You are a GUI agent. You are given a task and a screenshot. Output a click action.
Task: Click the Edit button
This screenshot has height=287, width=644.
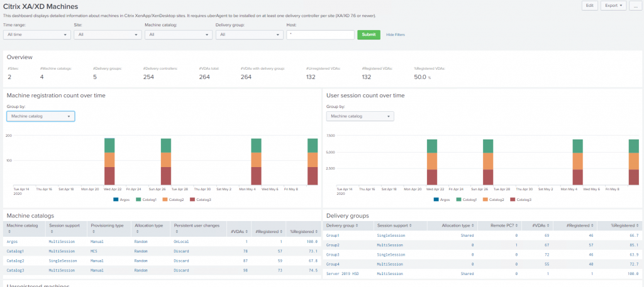pyautogui.click(x=589, y=5)
